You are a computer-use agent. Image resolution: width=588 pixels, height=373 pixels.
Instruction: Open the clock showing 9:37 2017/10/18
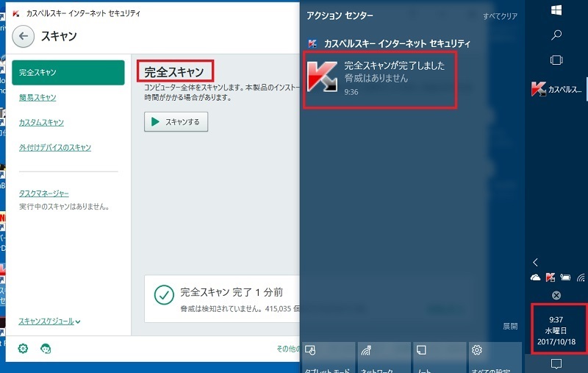556,330
